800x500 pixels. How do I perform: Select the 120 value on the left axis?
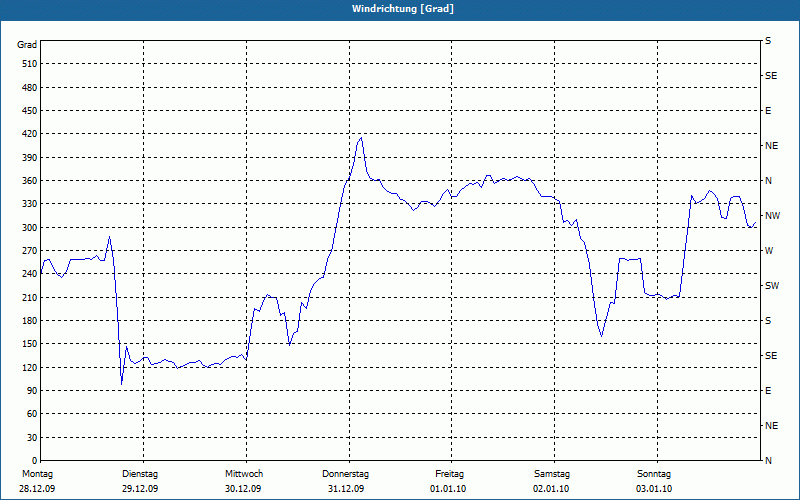click(29, 367)
